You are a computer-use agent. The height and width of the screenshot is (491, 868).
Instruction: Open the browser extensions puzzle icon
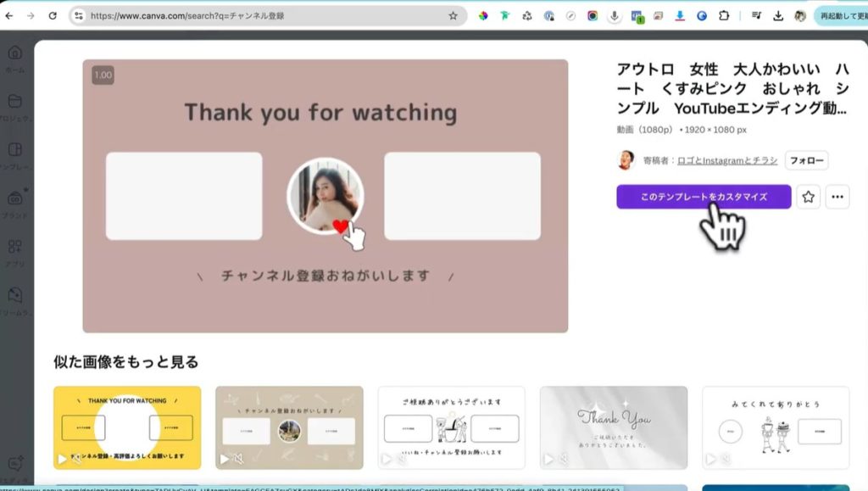(724, 15)
